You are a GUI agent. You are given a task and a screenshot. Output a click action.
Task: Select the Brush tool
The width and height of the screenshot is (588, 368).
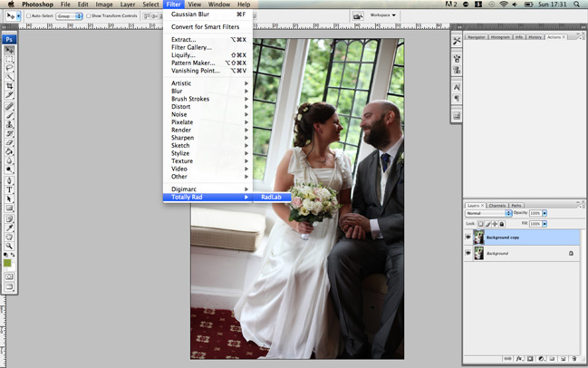coord(9,115)
